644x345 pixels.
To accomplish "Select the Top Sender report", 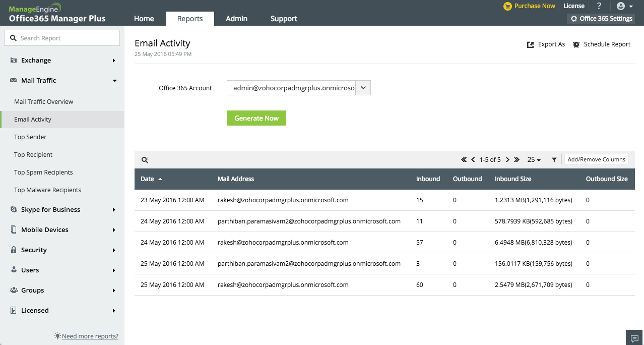I will click(x=30, y=137).
